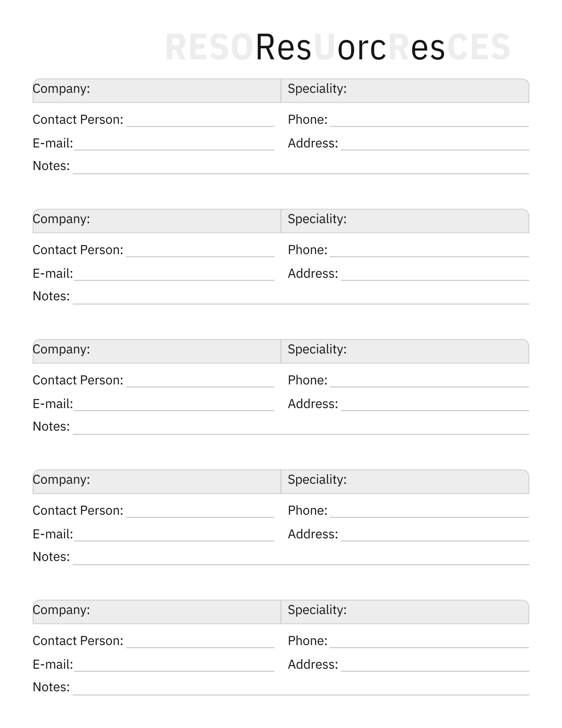562x728 pixels.
Task: Focus the third Contact Person line
Action: point(200,382)
